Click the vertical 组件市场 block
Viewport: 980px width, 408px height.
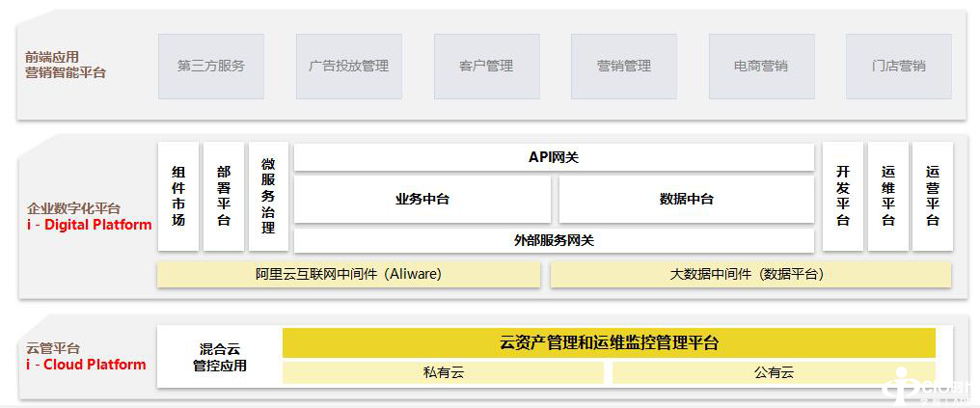[x=178, y=197]
